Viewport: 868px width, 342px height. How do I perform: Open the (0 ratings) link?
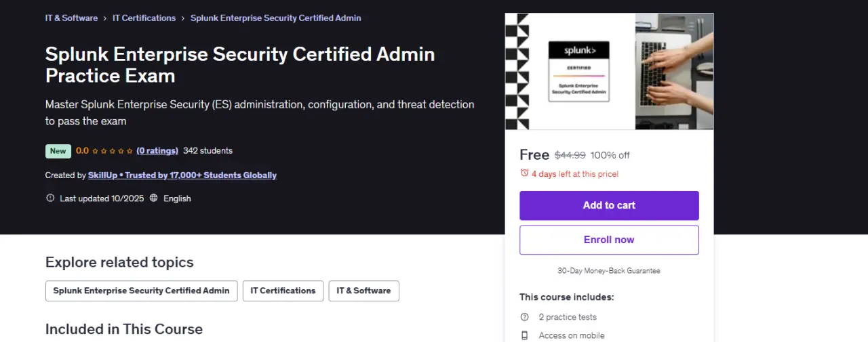157,150
